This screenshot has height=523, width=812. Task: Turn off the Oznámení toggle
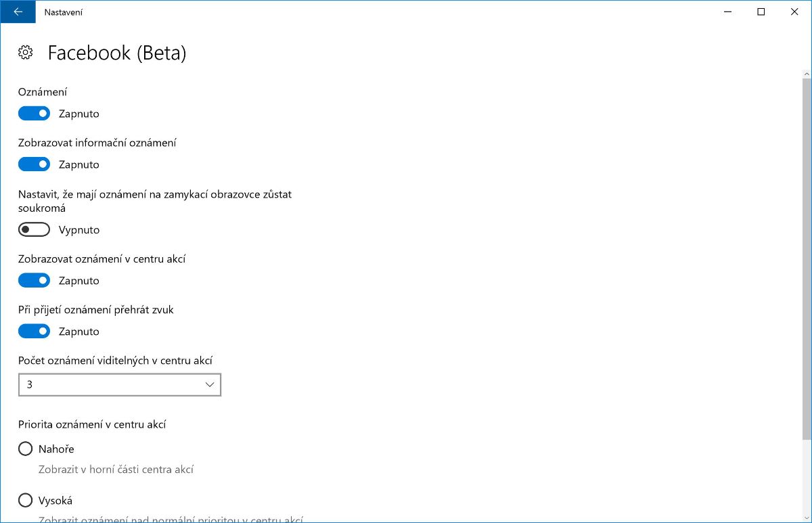coord(34,114)
